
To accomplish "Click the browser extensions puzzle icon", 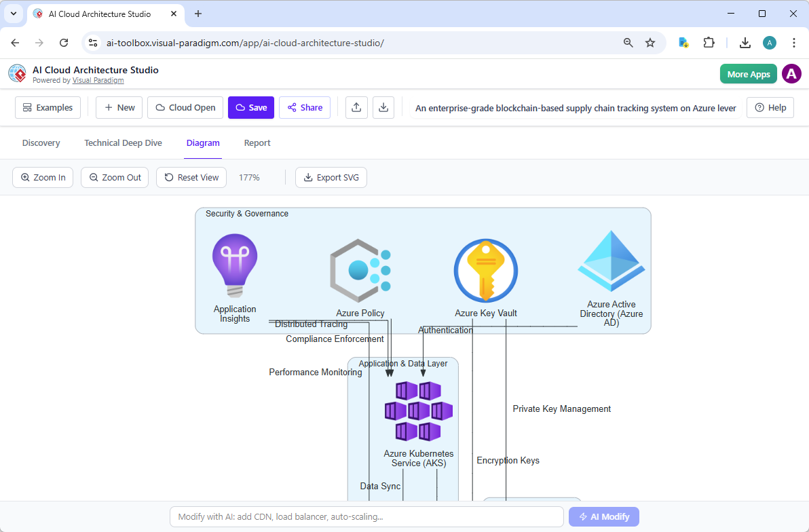I will 709,42.
